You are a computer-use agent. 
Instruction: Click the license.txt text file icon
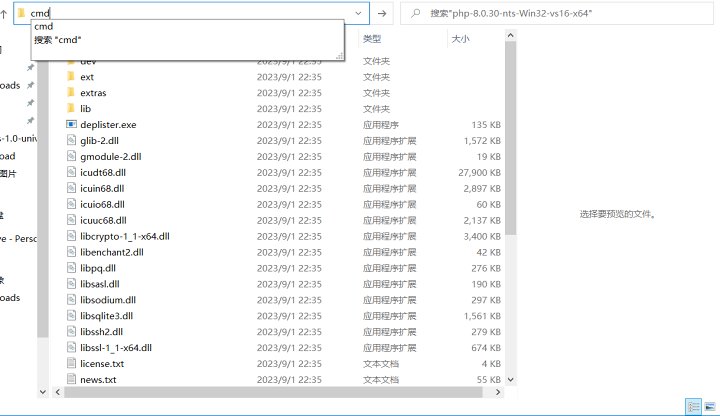[x=70, y=364]
